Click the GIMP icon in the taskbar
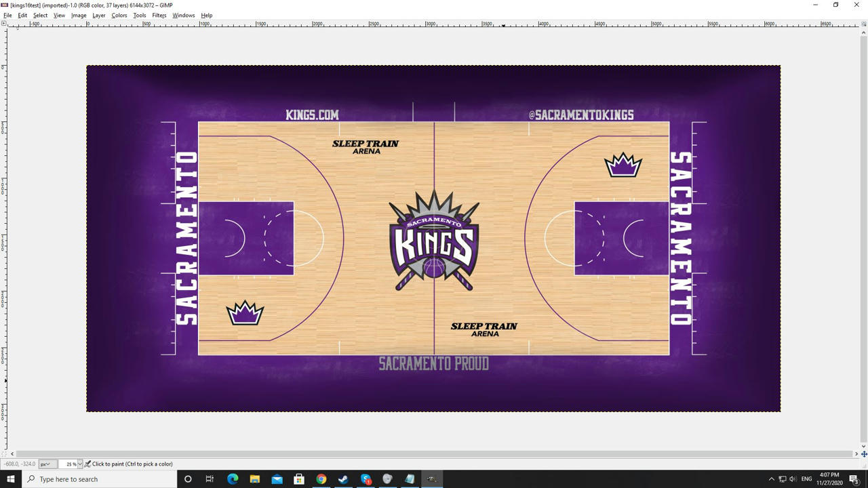 click(x=432, y=479)
